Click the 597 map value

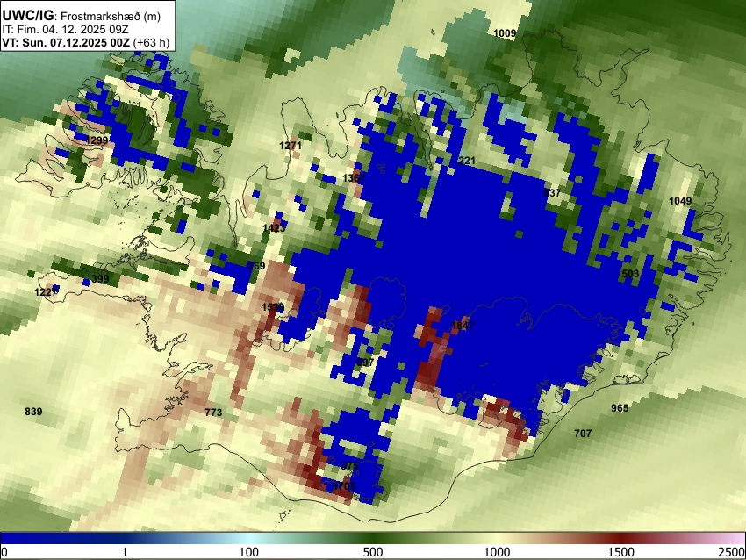(x=365, y=363)
